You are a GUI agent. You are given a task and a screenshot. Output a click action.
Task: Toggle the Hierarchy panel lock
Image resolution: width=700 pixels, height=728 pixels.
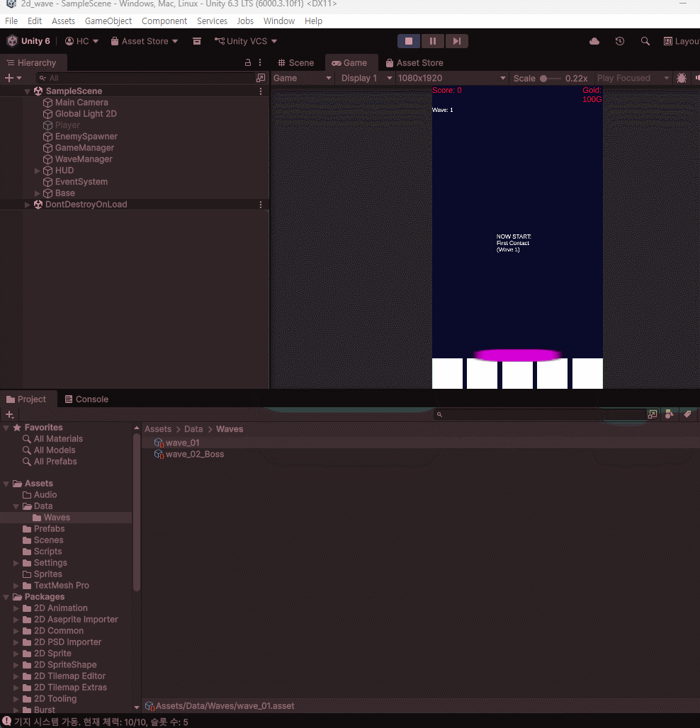[247, 62]
